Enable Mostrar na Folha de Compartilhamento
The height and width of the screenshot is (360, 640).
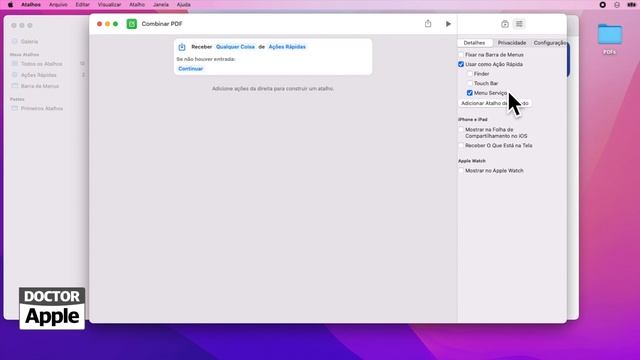click(461, 129)
